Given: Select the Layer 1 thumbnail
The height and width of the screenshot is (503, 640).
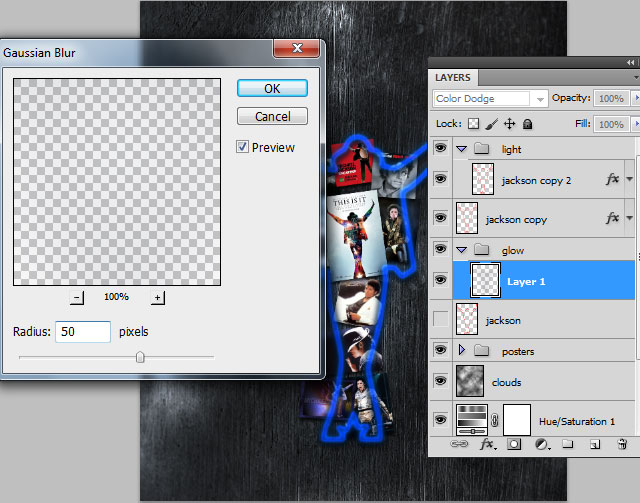Looking at the screenshot, I should pyautogui.click(x=485, y=280).
